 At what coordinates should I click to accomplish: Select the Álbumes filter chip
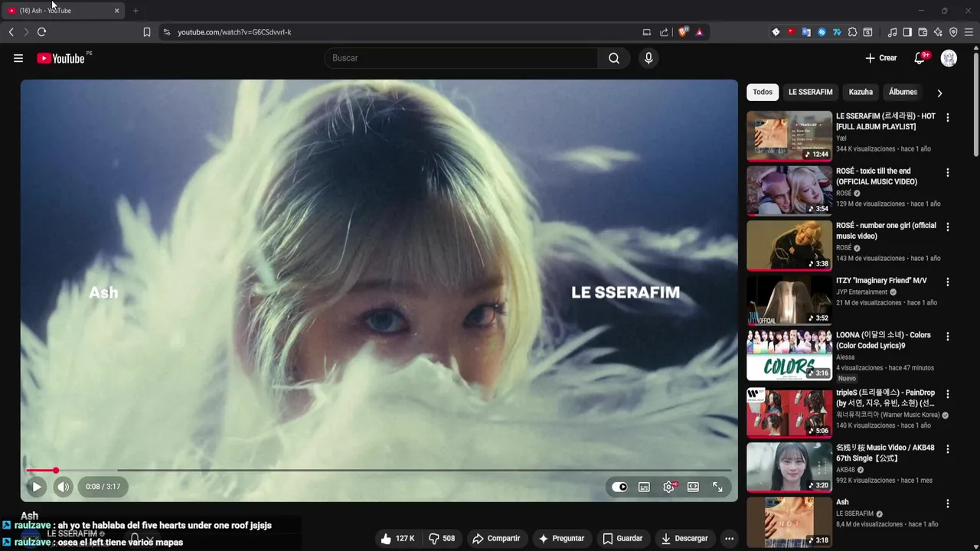coord(903,92)
